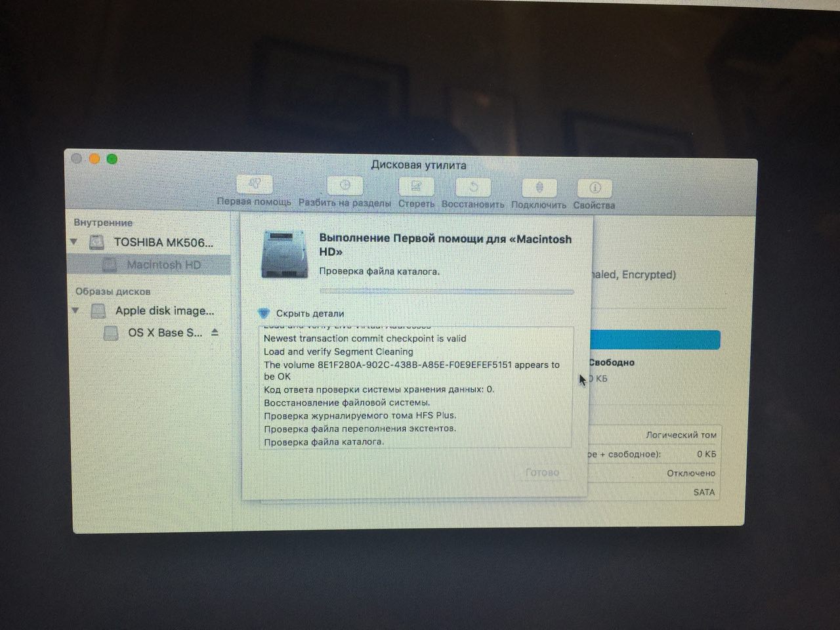Click the First Aid progress bar
Image resolution: width=840 pixels, height=630 pixels.
point(446,291)
